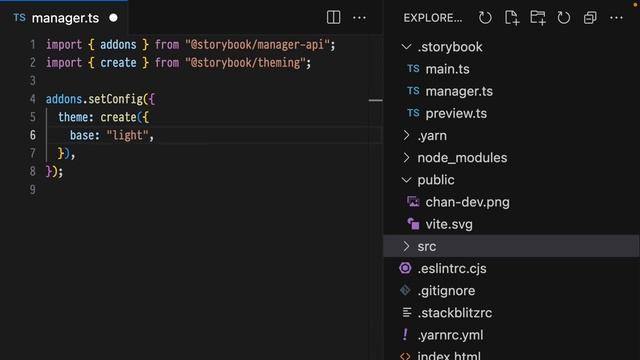Viewport: 640px width, 360px height.
Task: Click the EXPLORE... panel title
Action: [433, 18]
